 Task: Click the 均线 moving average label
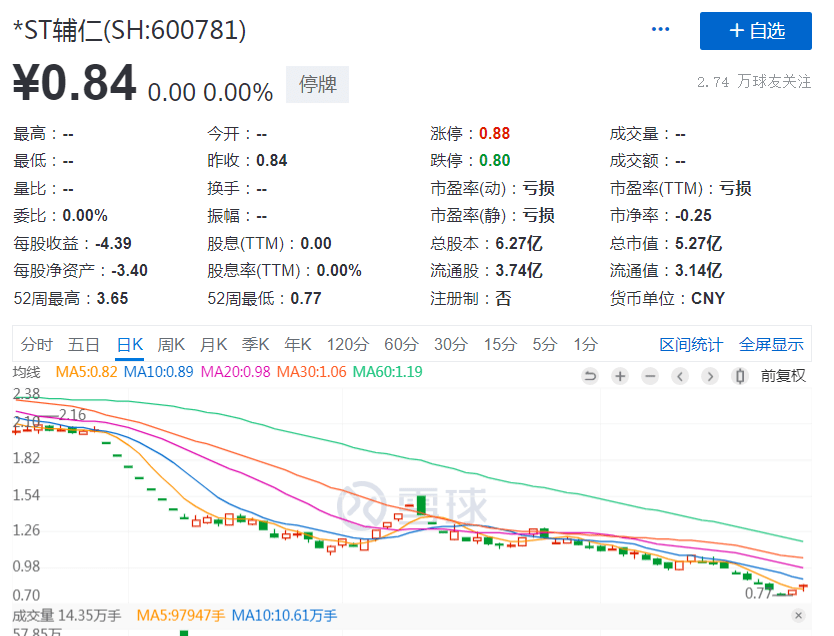(x=27, y=372)
